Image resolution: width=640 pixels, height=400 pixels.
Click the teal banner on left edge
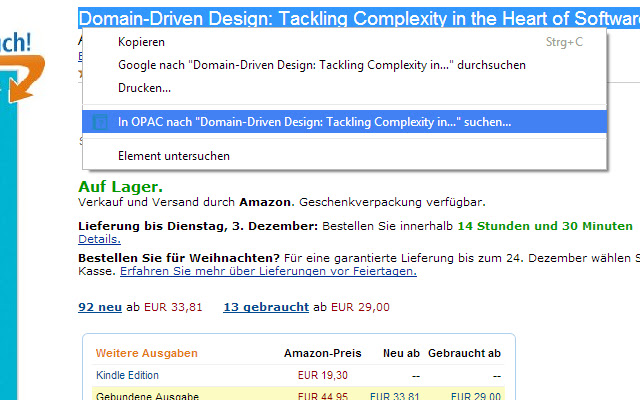pyautogui.click(x=9, y=236)
